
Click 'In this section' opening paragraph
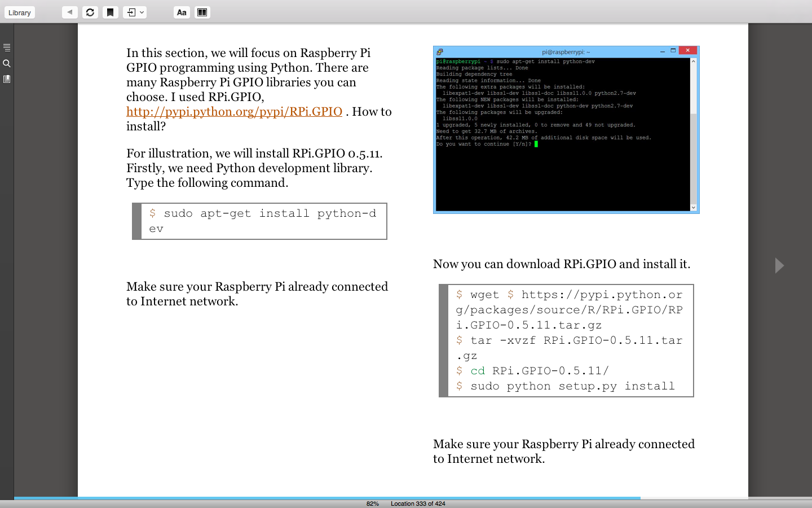pos(259,89)
